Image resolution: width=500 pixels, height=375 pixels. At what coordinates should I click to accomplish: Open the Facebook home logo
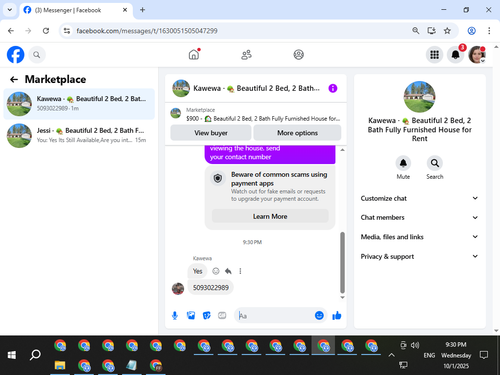tap(15, 55)
